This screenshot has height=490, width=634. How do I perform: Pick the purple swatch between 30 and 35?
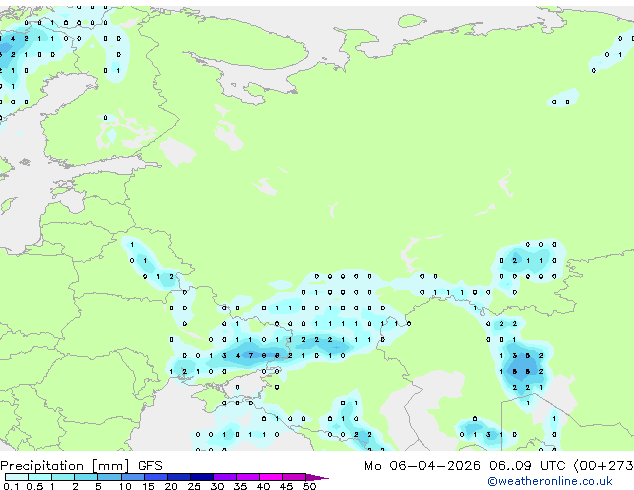pos(225,477)
